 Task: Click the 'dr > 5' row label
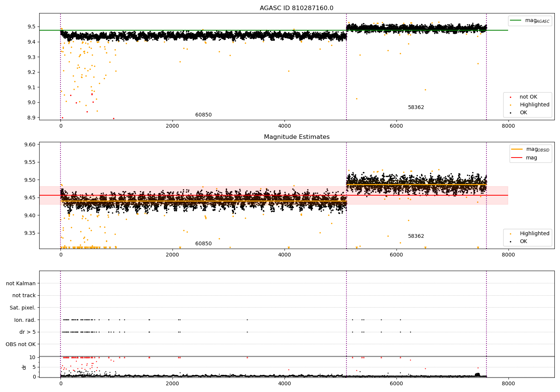[28, 332]
